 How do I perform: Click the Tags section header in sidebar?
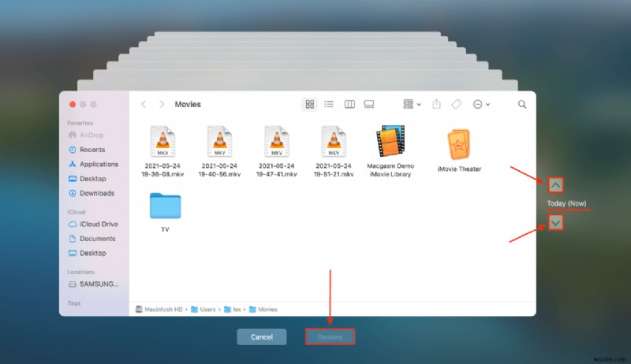coord(74,303)
